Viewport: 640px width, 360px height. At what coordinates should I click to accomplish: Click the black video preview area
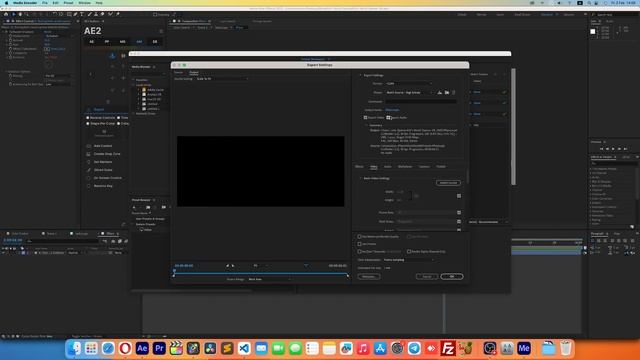point(260,171)
